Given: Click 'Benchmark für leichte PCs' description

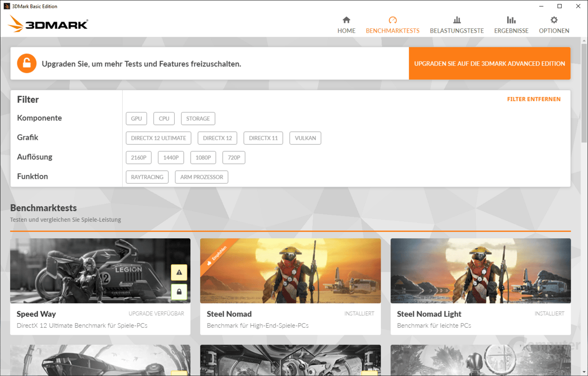Looking at the screenshot, I should pyautogui.click(x=434, y=325).
